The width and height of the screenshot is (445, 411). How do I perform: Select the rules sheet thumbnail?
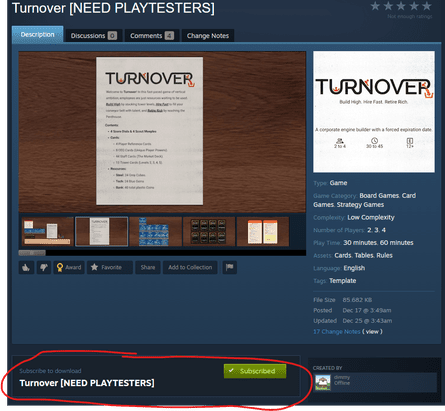[102, 231]
